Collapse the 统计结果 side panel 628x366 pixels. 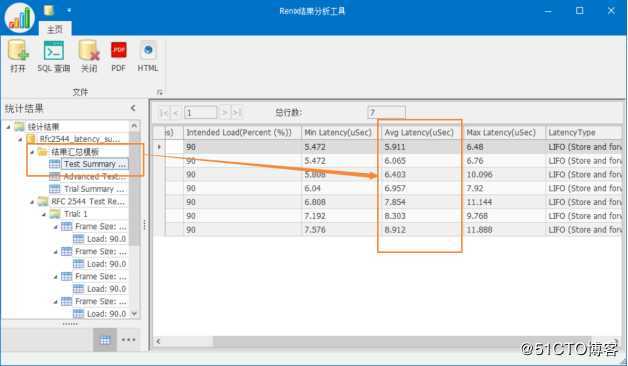coord(133,108)
